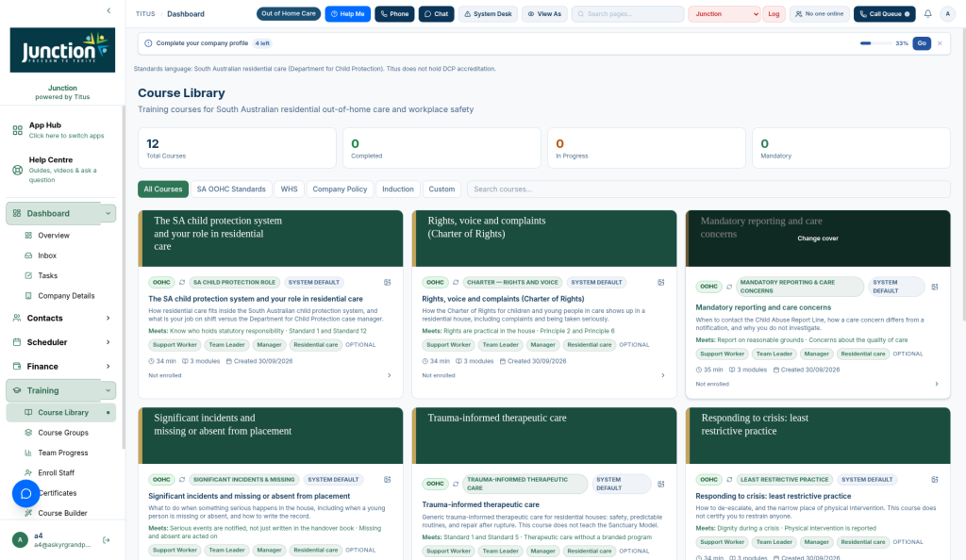Click the floating chat bubble icon
Screen dimensions: 966x560
25,494
